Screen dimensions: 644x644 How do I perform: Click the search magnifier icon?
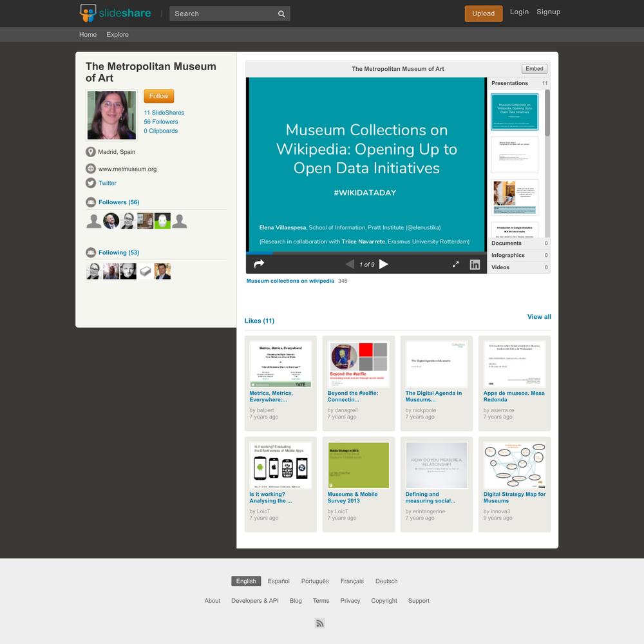click(281, 14)
